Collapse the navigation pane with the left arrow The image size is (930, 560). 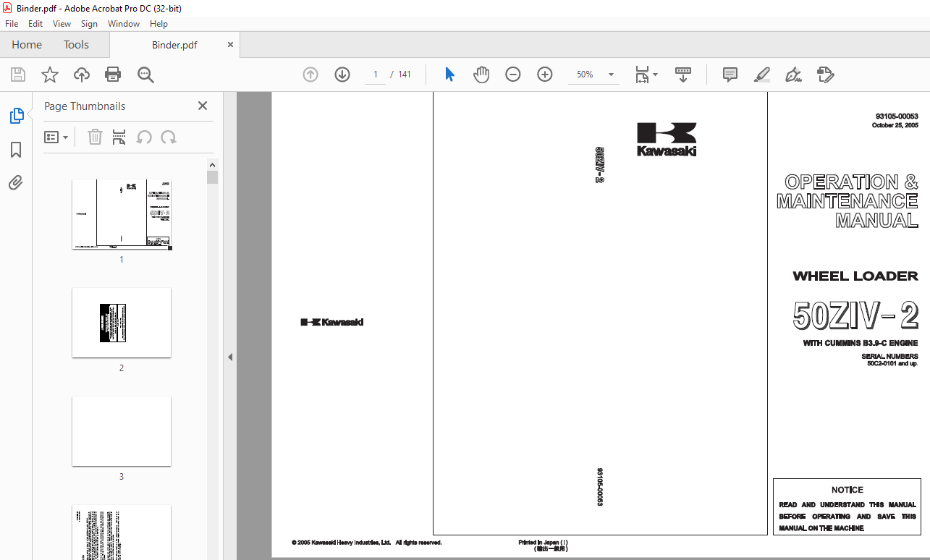point(230,357)
